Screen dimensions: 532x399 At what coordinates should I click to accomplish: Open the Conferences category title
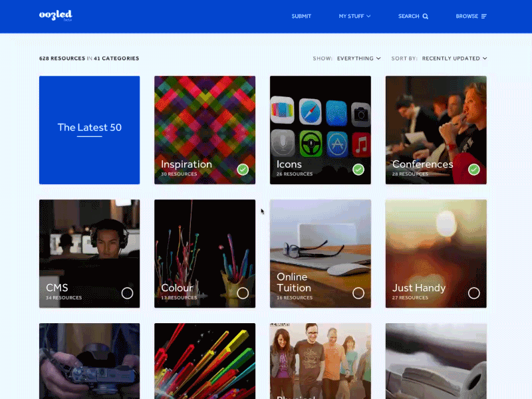coord(423,164)
